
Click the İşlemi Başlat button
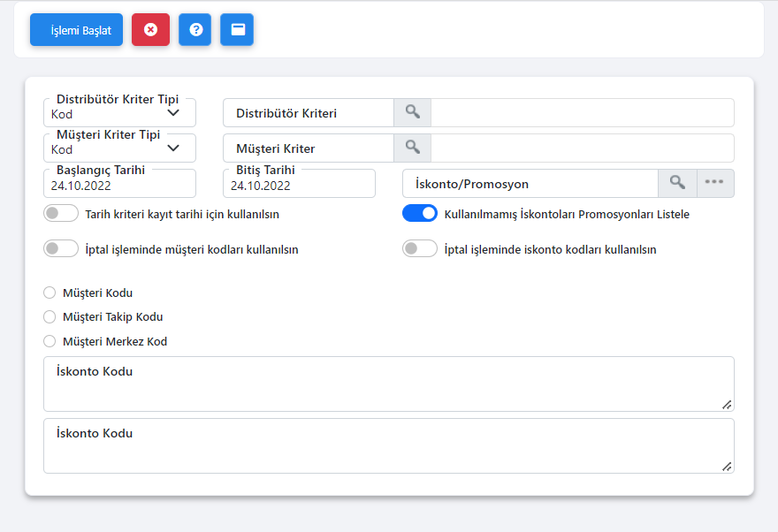76,29
